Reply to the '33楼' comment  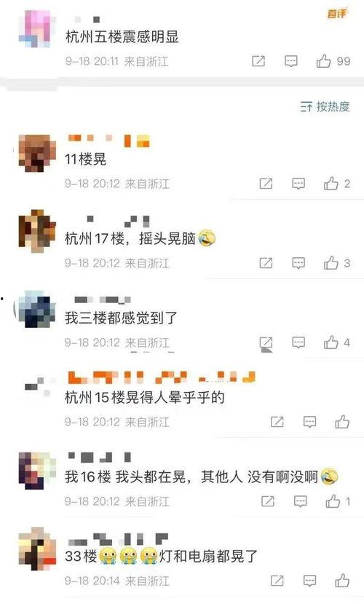[x=309, y=581]
